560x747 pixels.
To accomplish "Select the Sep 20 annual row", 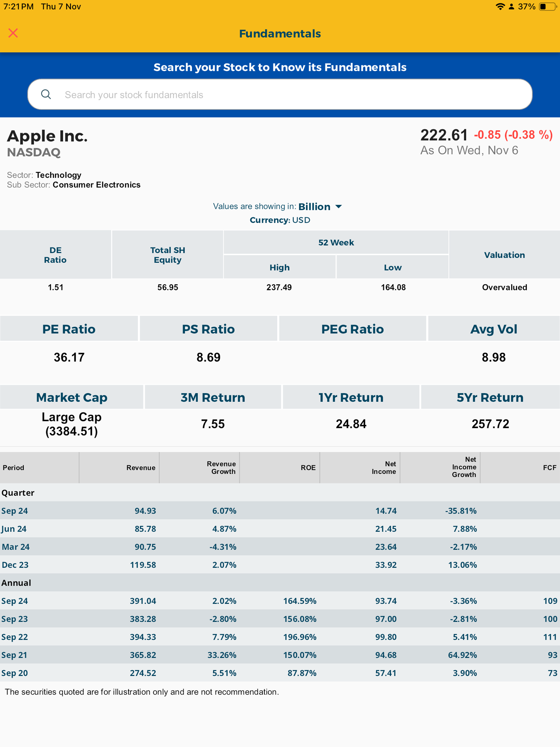I will click(x=280, y=673).
